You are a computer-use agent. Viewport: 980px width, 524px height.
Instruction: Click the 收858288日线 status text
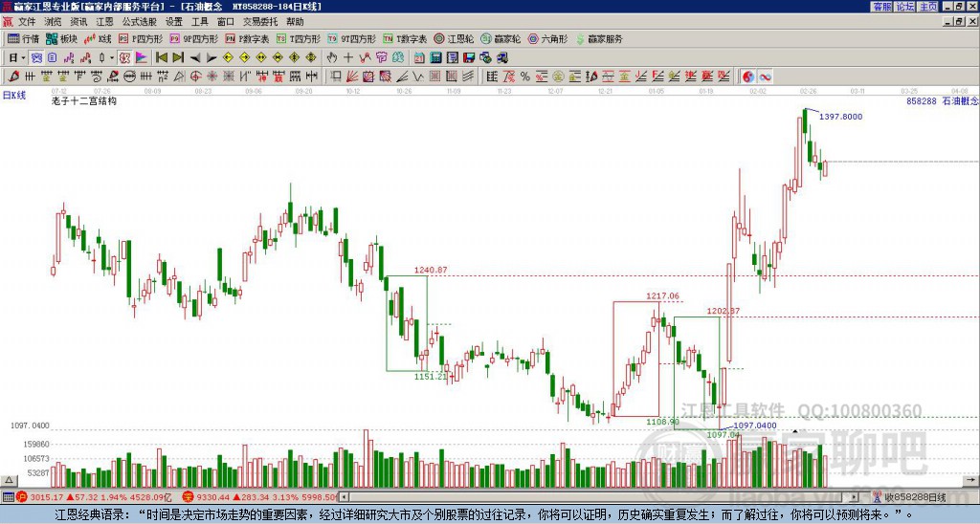915,497
